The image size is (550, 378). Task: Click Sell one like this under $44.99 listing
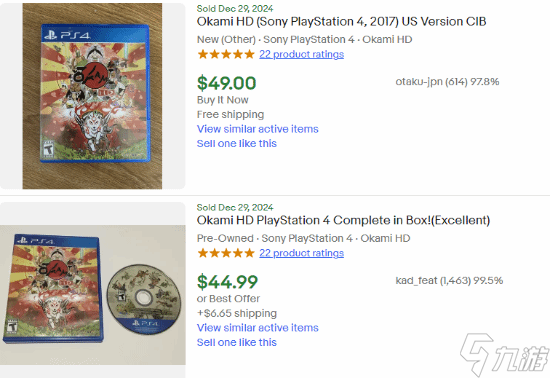(x=237, y=342)
